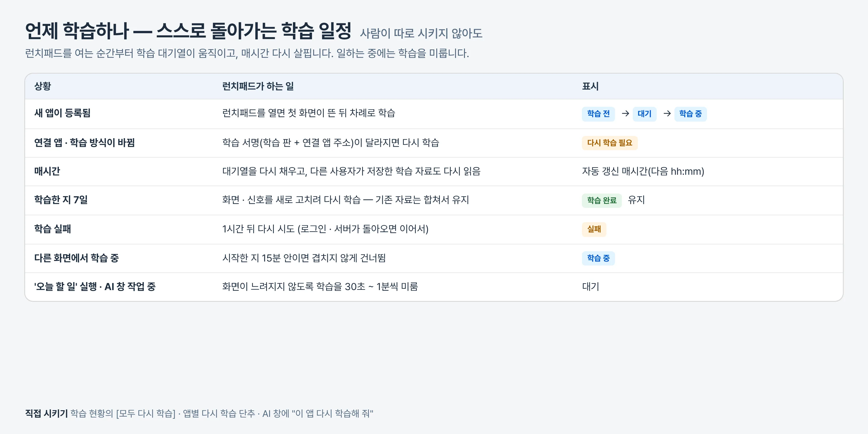Click the '학습 전' status badge
The width and height of the screenshot is (868, 434).
click(598, 114)
